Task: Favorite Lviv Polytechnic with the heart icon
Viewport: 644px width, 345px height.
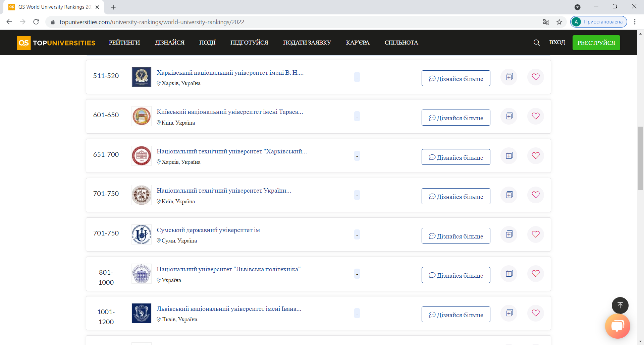Action: coord(536,274)
